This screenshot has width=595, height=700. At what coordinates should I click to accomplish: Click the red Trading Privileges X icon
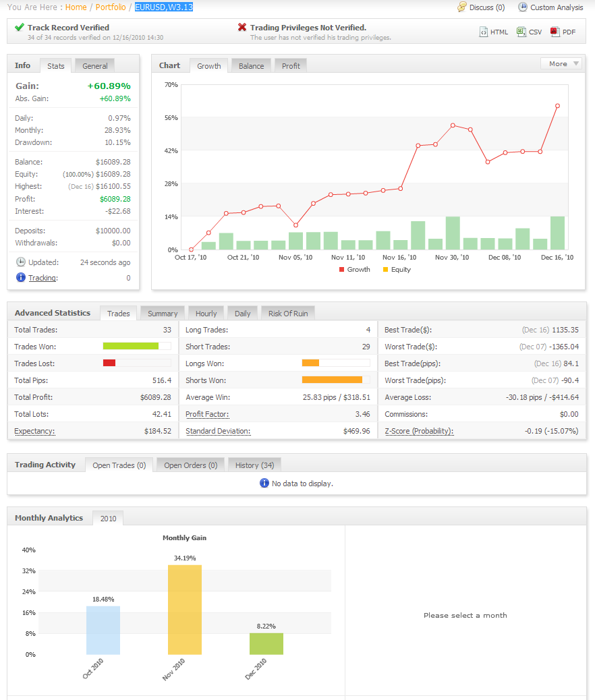[x=242, y=27]
